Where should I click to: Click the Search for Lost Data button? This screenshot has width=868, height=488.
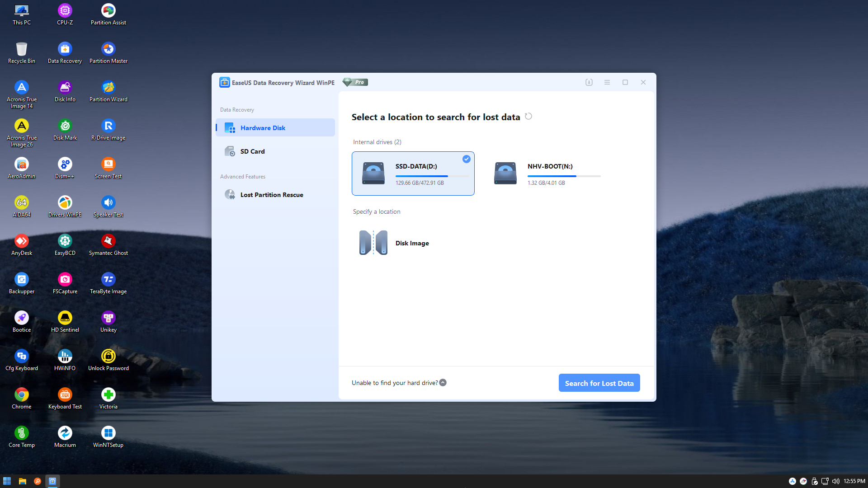pos(599,383)
